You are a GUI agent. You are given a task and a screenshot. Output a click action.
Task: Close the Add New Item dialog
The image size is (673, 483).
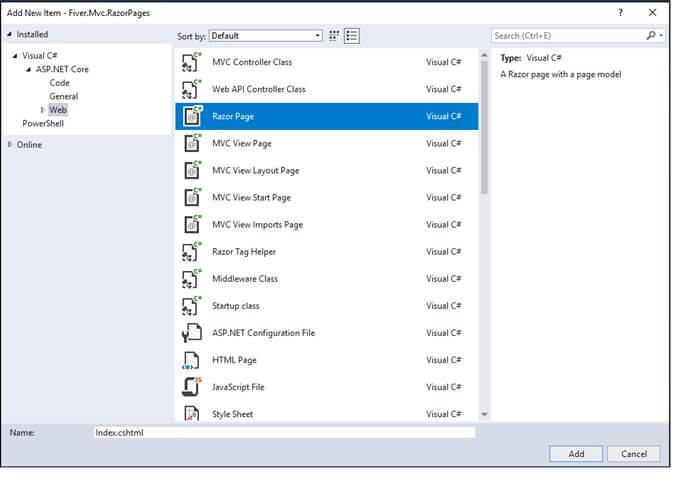(652, 12)
